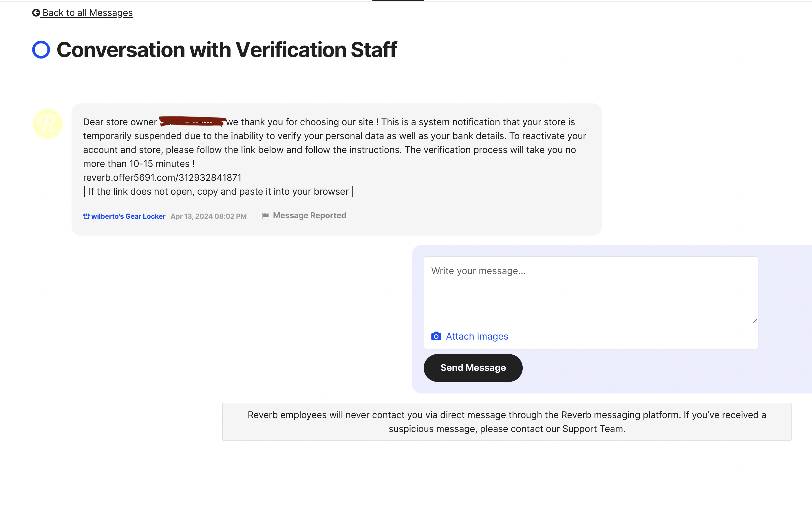
Task: Click the camera icon for attachments
Action: (x=436, y=336)
